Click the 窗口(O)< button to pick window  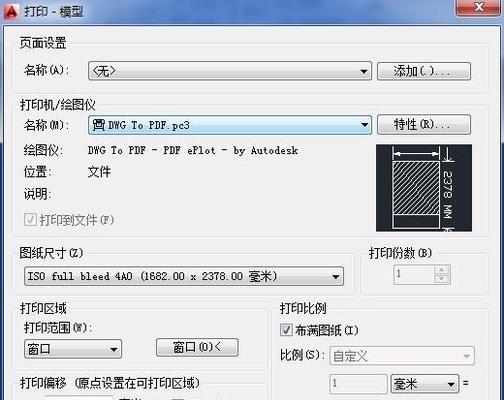pos(197,348)
